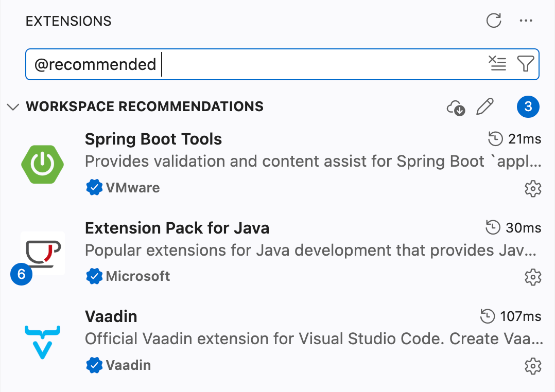Click the Vaadin publisher name
555x392 pixels.
click(x=129, y=365)
